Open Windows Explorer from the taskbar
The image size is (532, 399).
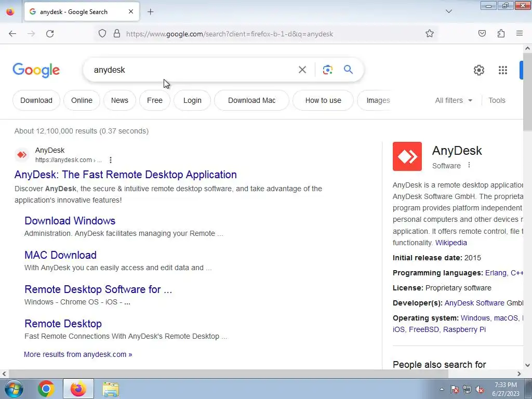coord(111,389)
